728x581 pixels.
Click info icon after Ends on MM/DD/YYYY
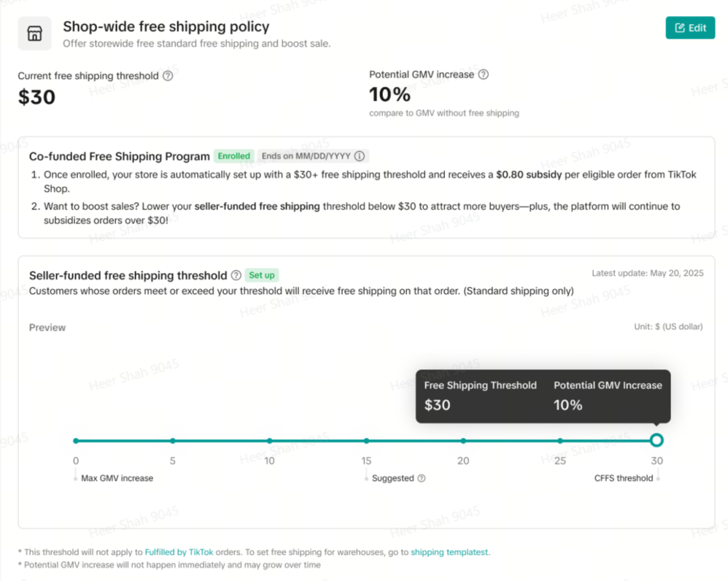(x=359, y=156)
